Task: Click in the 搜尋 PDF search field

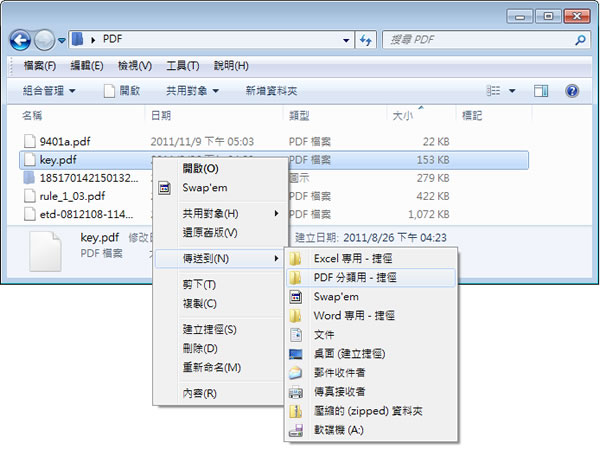Action: click(x=470, y=40)
